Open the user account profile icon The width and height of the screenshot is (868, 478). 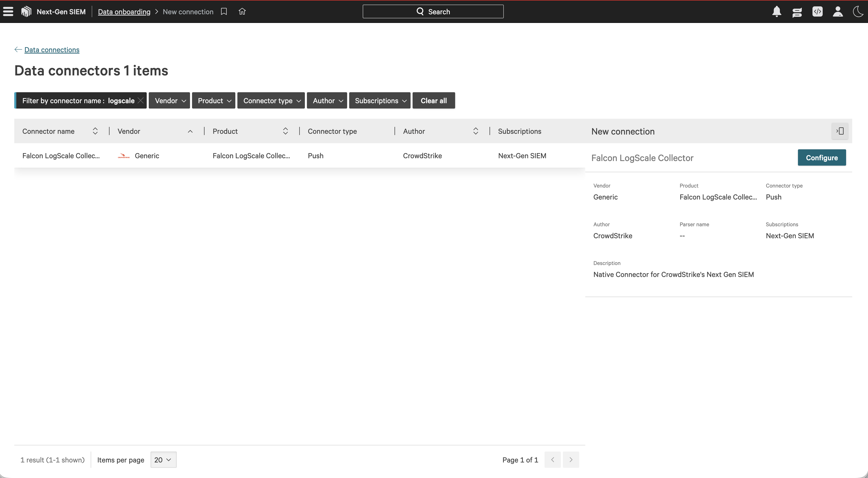(x=838, y=11)
